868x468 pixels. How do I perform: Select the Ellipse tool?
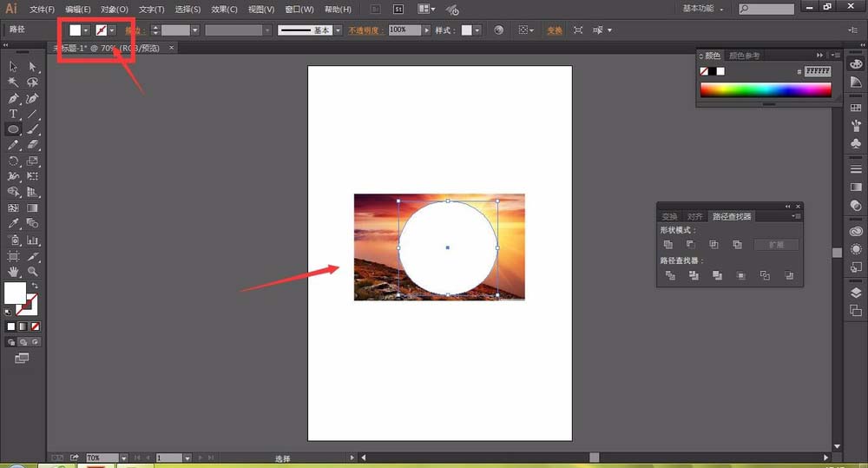click(13, 129)
